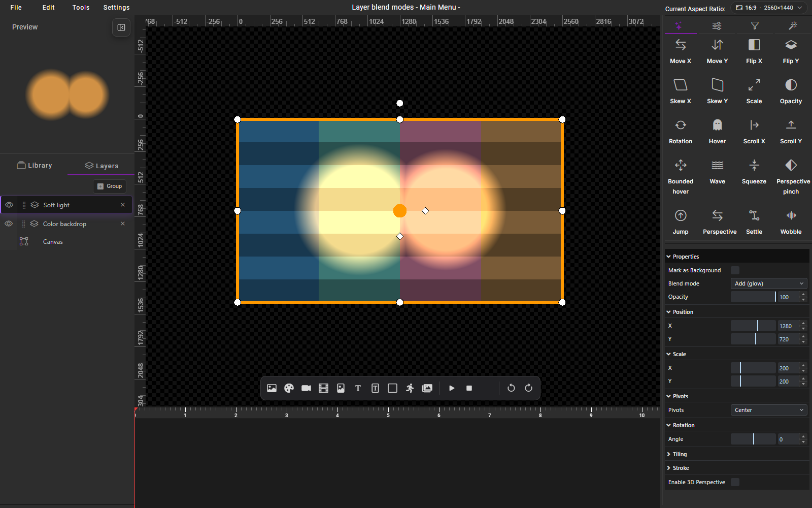
Task: Switch to the Library tab
Action: point(34,165)
